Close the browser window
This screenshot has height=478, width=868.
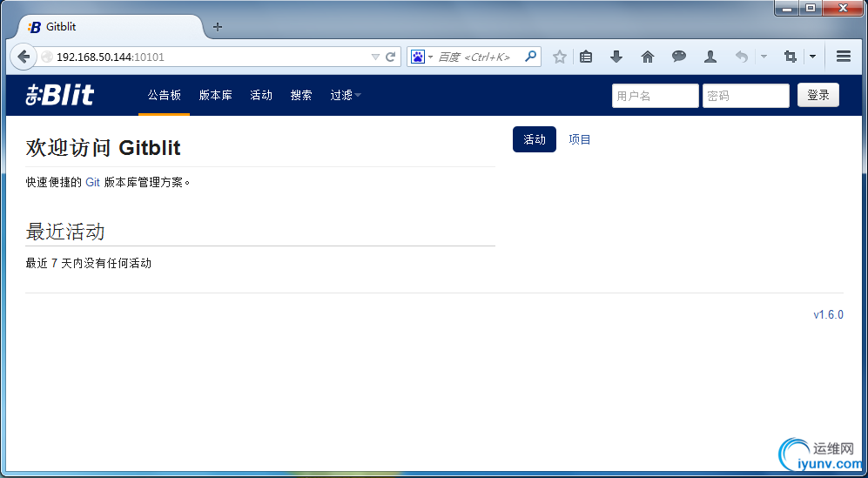pos(843,8)
